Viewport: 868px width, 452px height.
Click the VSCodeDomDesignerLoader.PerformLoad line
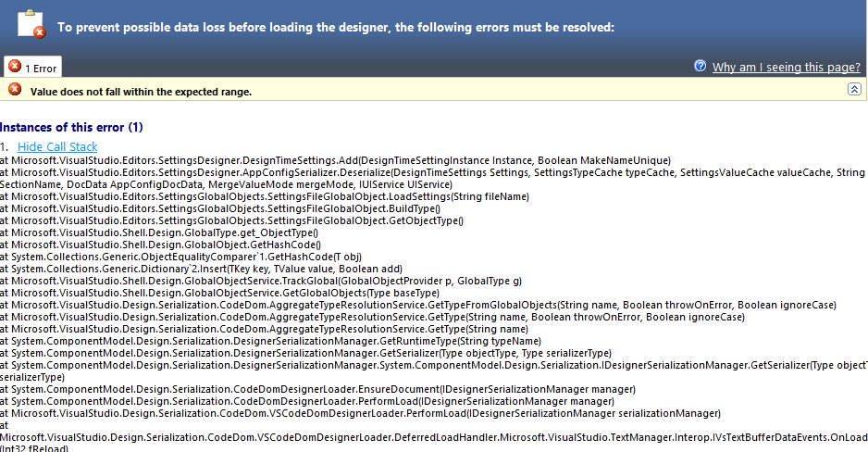pos(360,413)
